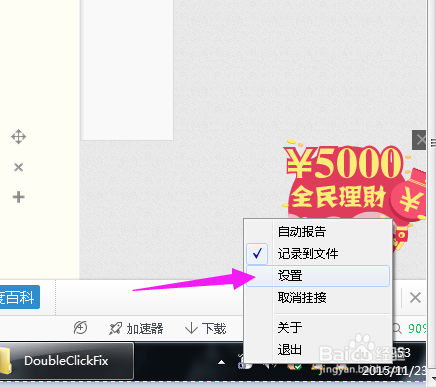
Task: Open 设置 from the context menu
Action: coord(318,276)
